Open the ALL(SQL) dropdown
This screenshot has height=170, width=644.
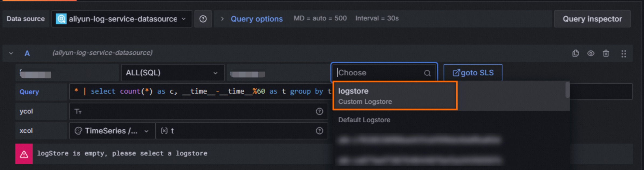point(173,73)
